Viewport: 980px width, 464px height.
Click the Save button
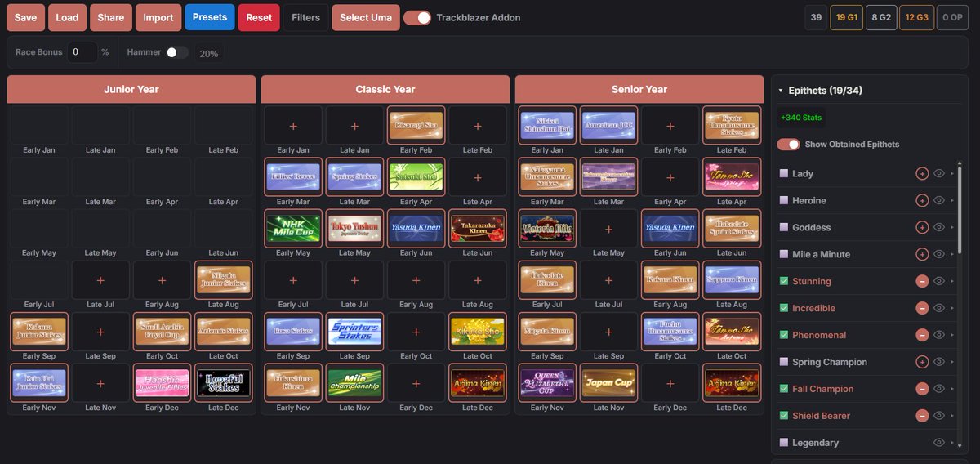25,17
